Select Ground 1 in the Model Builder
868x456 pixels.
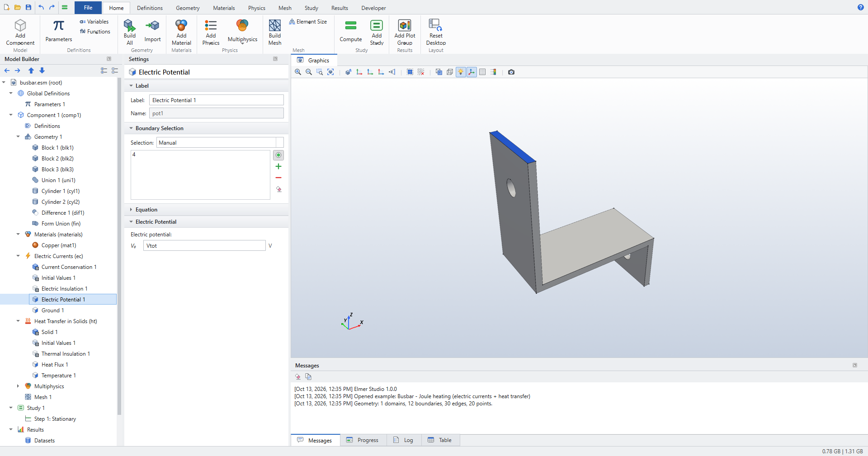[52, 310]
